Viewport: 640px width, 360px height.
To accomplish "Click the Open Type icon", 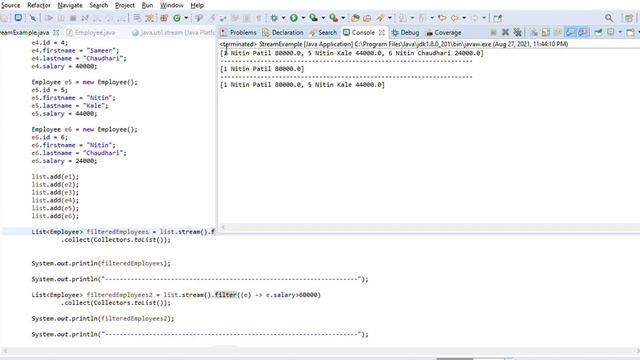I will click(x=355, y=18).
